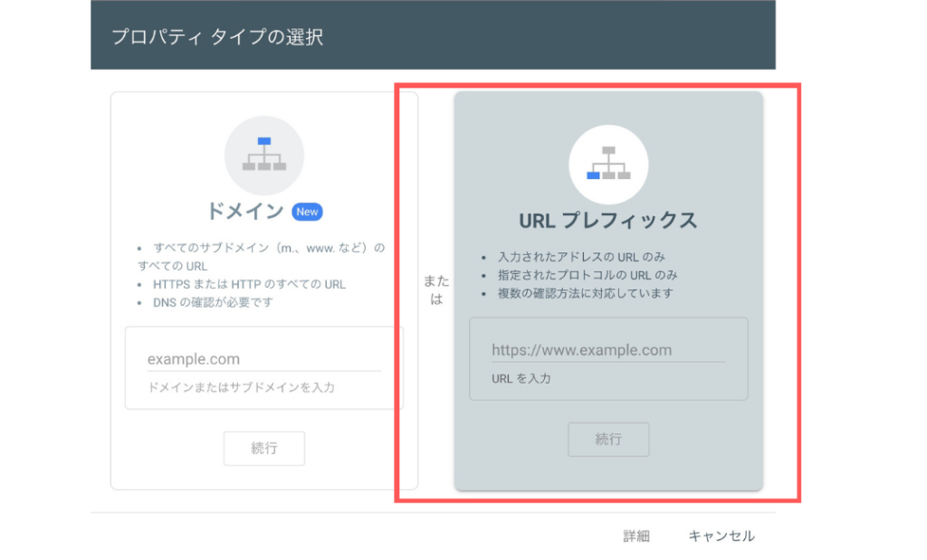
Task: Click キャンセル to dismiss the dialog
Action: (x=721, y=536)
